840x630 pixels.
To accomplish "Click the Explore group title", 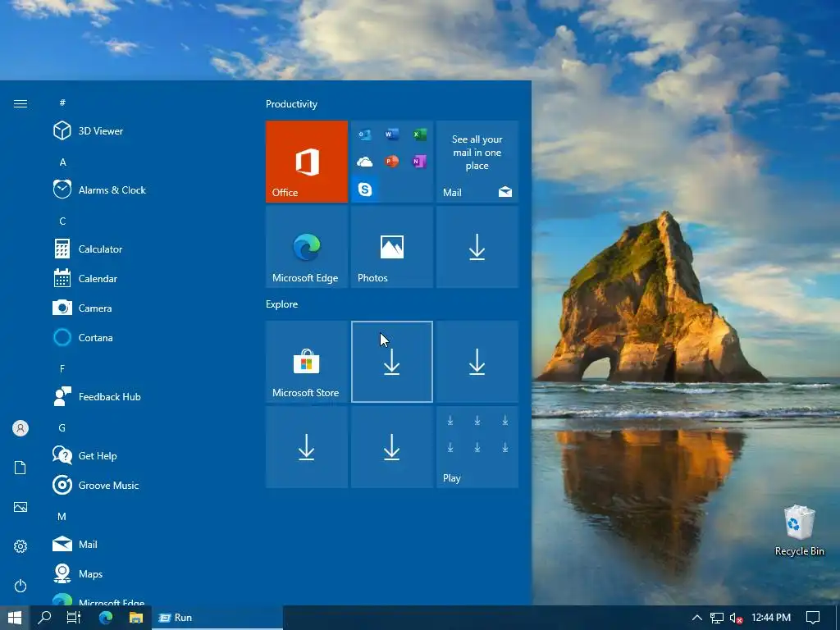I will (282, 304).
